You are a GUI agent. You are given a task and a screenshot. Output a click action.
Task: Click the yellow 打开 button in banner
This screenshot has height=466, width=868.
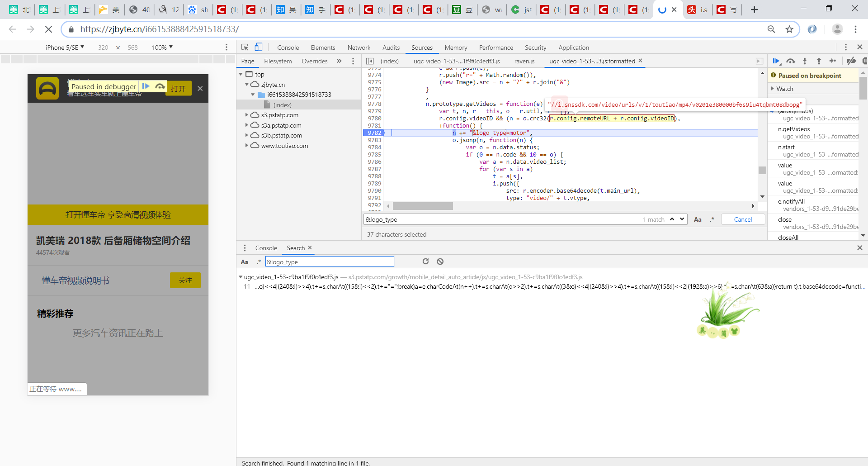179,88
